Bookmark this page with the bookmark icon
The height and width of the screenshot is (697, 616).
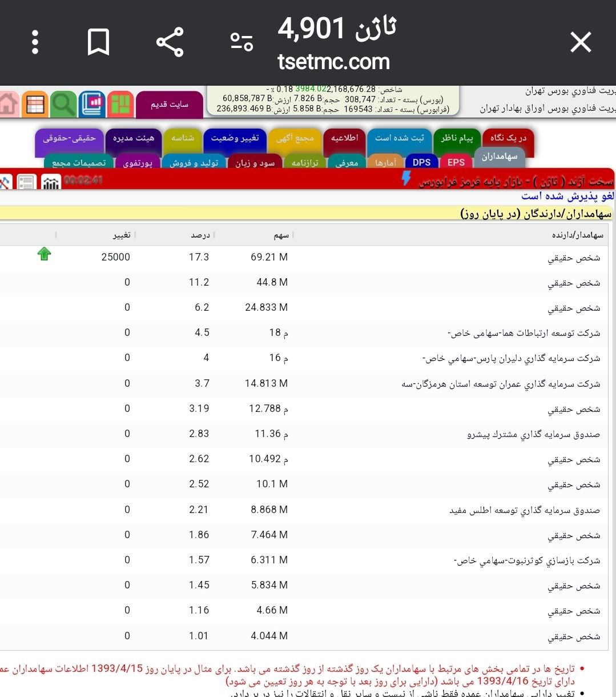98,43
